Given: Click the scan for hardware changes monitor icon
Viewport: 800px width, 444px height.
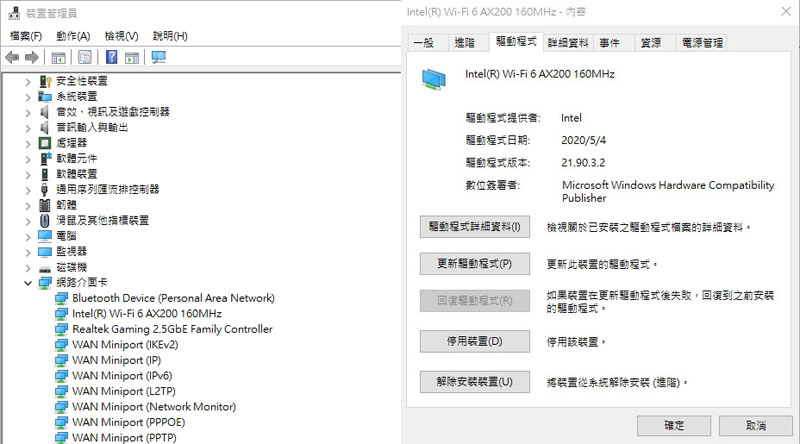Looking at the screenshot, I should [x=159, y=57].
